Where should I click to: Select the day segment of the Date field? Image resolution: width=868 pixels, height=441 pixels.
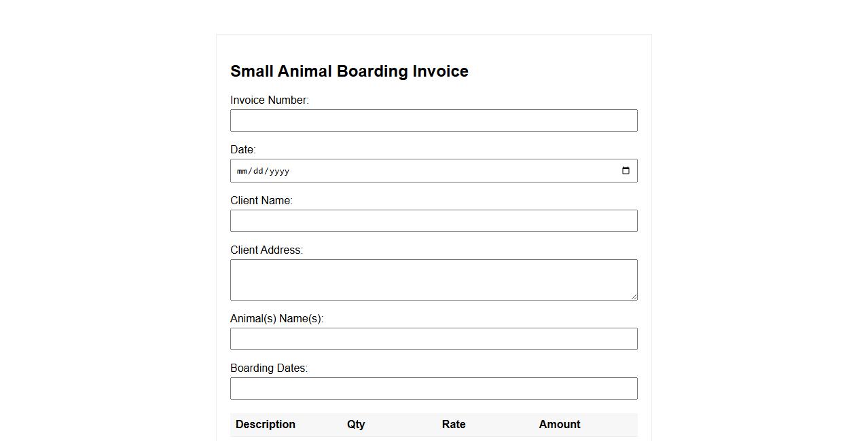(x=259, y=171)
